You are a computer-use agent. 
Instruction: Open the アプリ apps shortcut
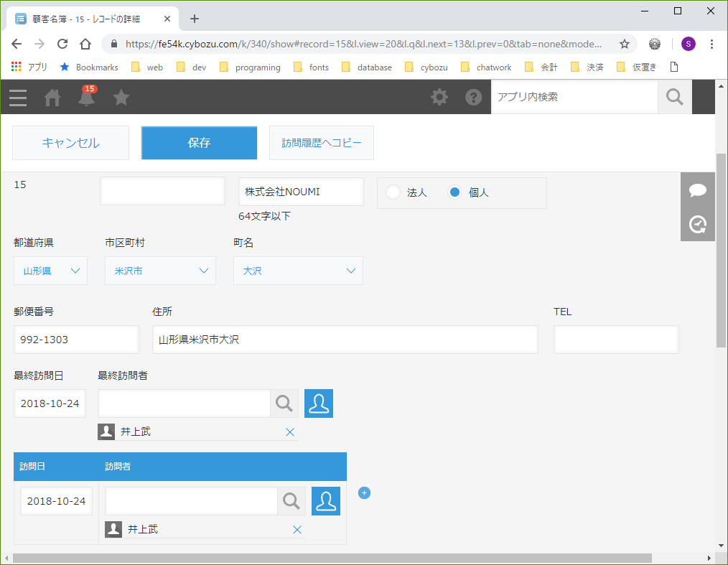click(x=29, y=67)
